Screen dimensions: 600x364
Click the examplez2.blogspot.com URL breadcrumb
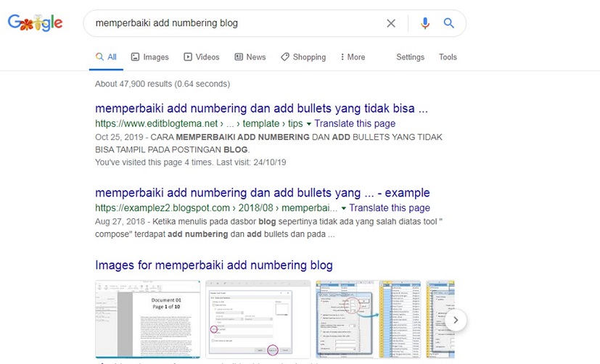click(216, 208)
